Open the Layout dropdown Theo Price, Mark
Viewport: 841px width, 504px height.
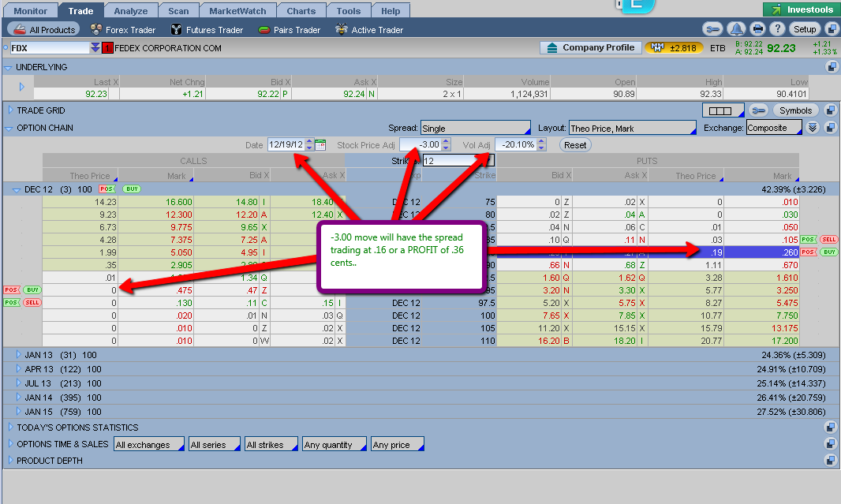632,128
